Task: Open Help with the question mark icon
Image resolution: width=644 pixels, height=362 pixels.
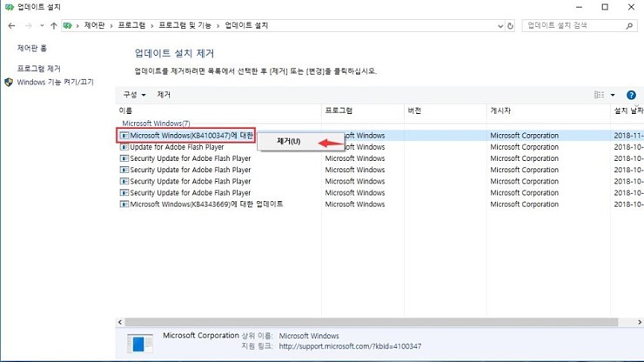Action: (631, 95)
